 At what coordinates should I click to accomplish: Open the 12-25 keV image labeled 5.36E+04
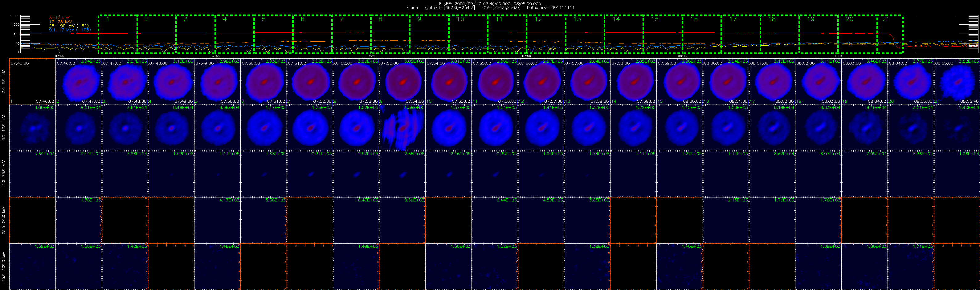click(910, 174)
